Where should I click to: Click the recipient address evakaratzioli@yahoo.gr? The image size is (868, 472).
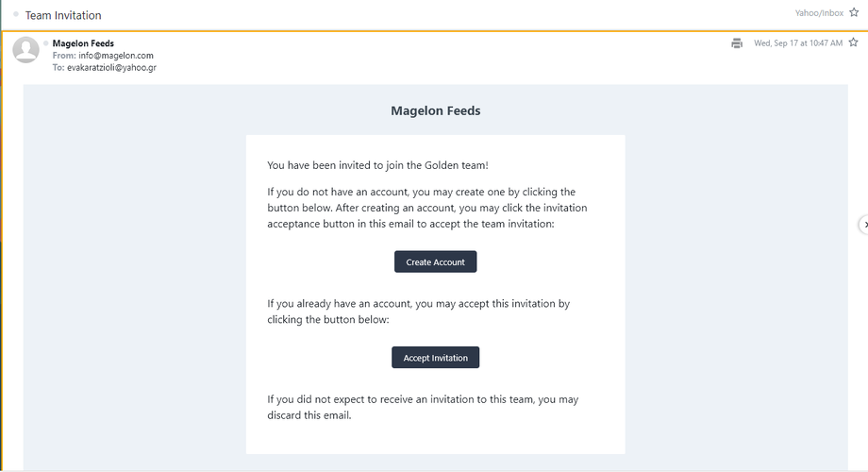[x=111, y=68]
